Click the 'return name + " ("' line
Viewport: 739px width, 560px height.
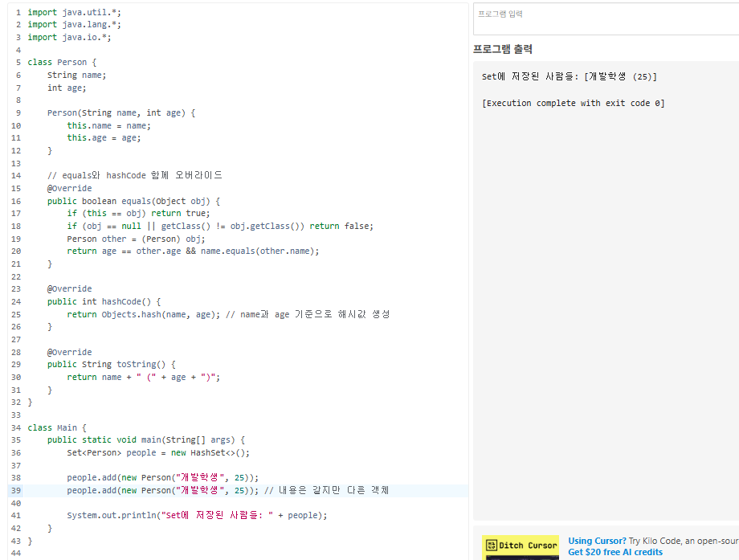[143, 377]
